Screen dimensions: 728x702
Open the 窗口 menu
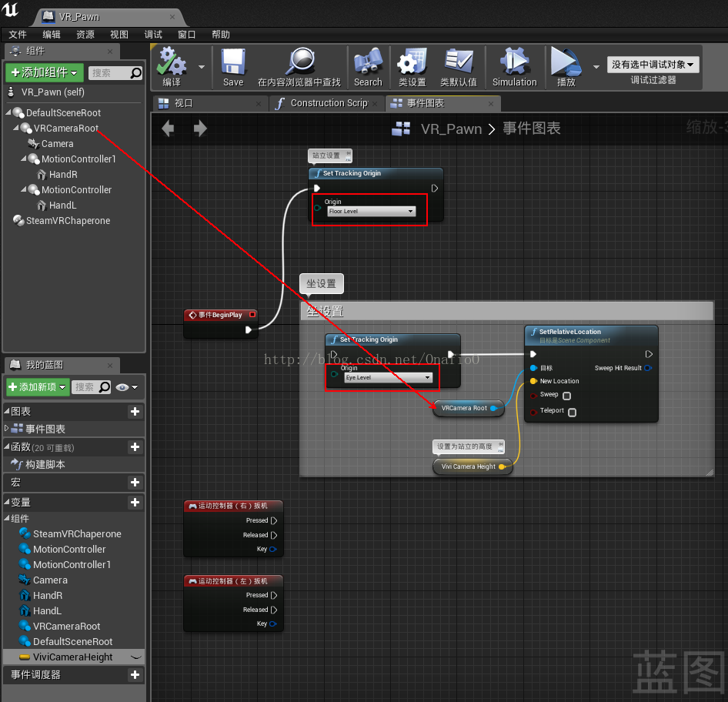[x=187, y=35]
